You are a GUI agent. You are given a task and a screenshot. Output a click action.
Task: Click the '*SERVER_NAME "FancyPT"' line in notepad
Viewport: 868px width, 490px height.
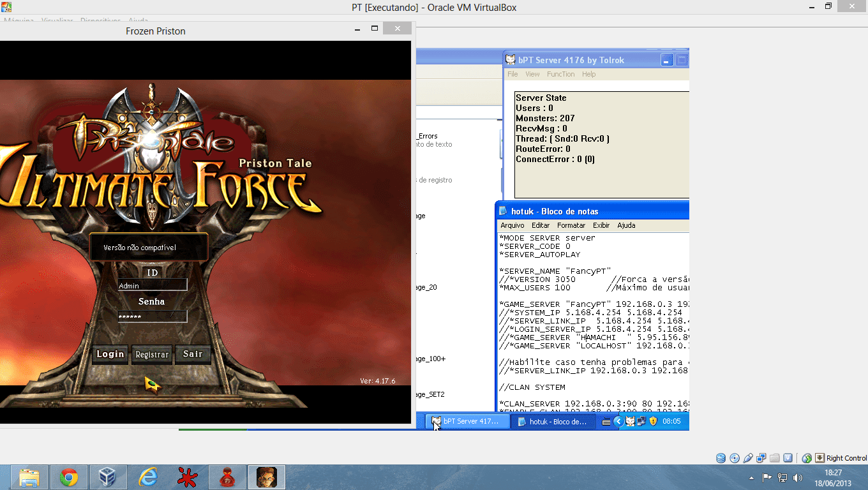click(555, 271)
